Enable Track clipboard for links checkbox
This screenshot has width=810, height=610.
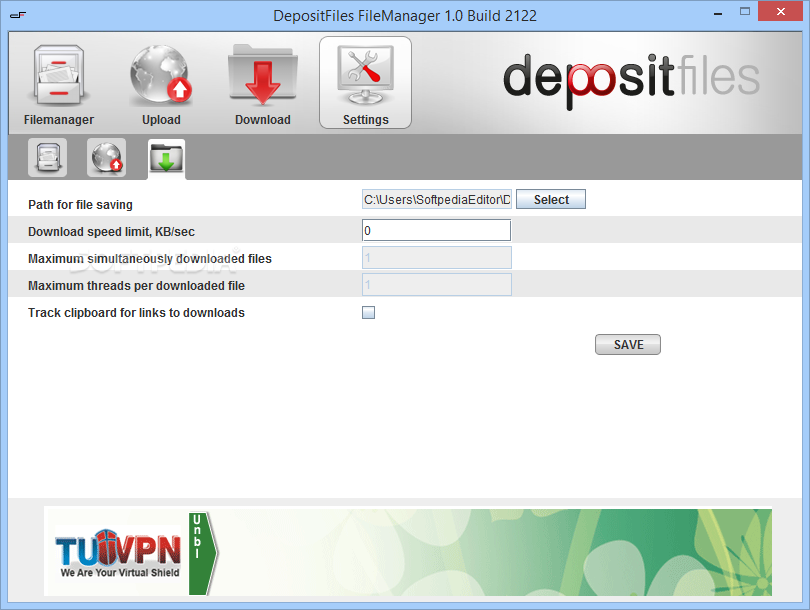tap(368, 312)
